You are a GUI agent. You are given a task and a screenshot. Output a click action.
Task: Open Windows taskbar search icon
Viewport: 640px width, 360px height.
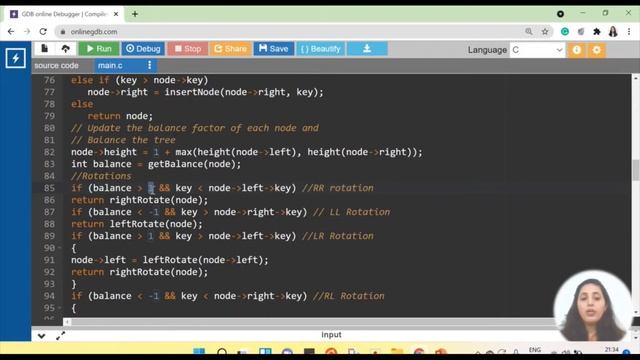click(222, 352)
